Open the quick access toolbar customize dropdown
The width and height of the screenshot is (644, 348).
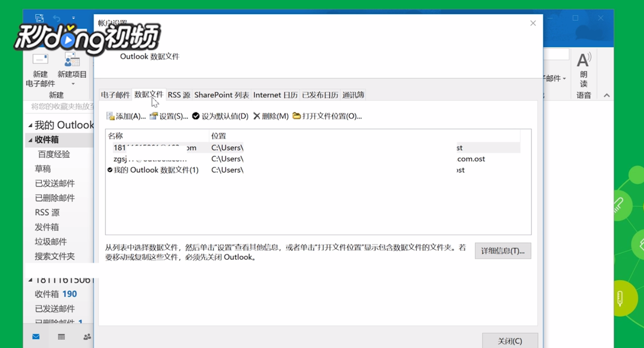[x=73, y=18]
